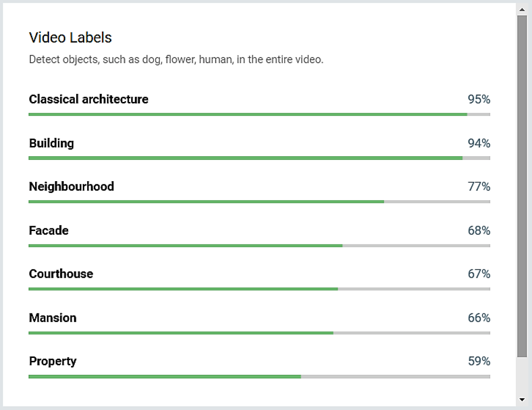Select the Neighbourhood label
Screen dimensions: 532x410
[72, 186]
